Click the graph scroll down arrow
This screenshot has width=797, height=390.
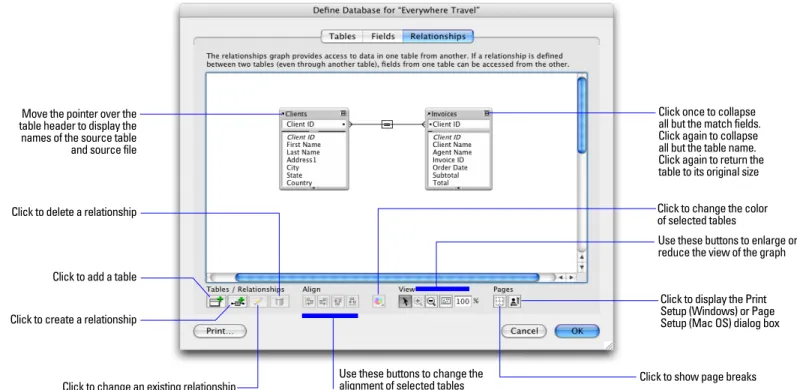coord(582,267)
